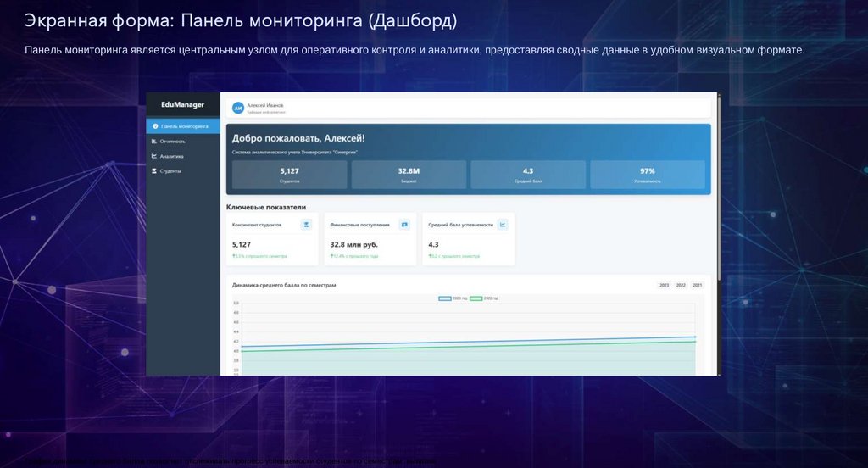The width and height of the screenshot is (868, 468).
Task: Open Панель мониторинга in the sidebar
Action: [183, 126]
